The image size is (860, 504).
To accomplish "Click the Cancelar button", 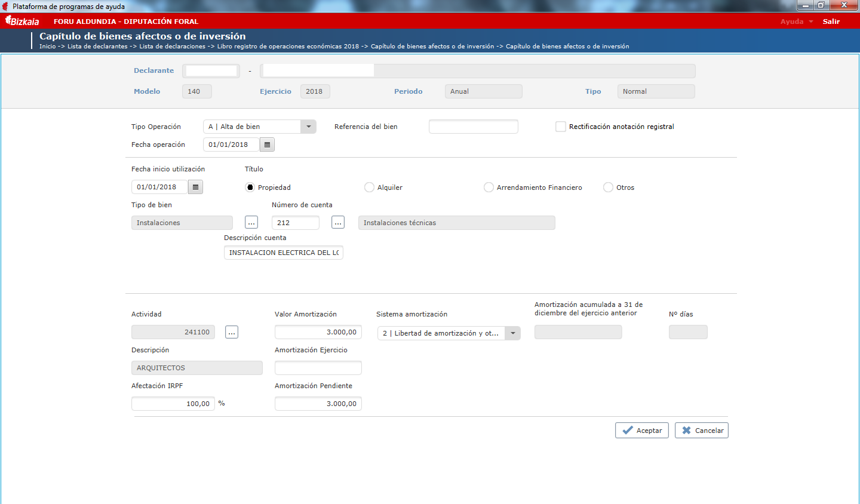I will click(702, 431).
